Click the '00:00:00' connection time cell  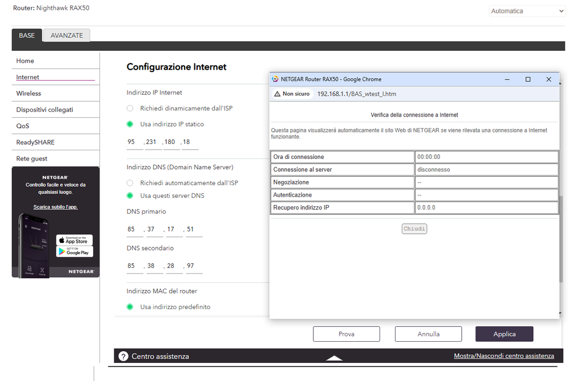pos(486,157)
